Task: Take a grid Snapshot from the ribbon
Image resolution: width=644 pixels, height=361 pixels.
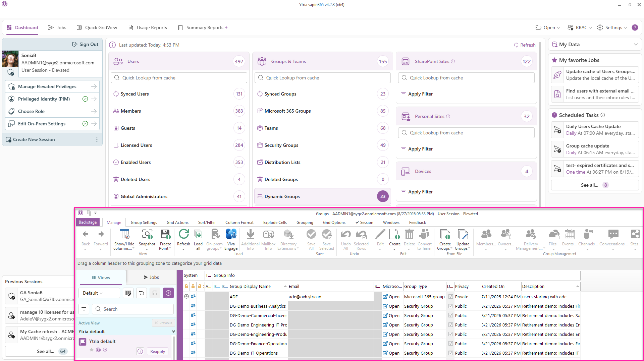Action: tap(147, 234)
